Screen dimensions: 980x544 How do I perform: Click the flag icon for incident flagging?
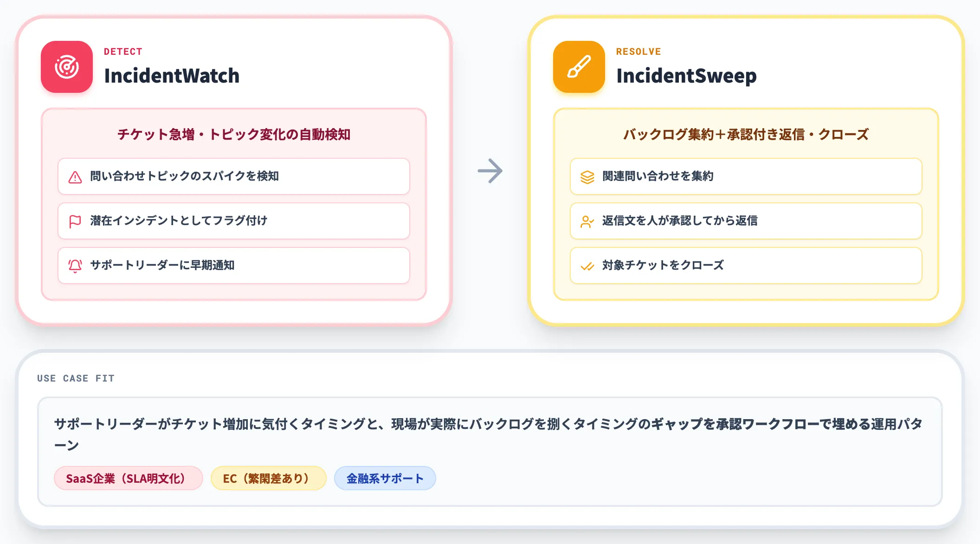(75, 221)
